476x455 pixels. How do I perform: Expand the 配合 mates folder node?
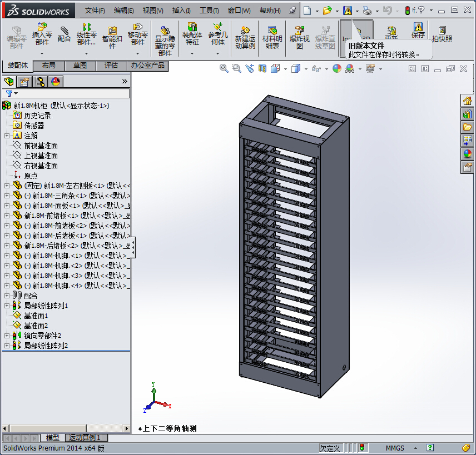point(7,296)
